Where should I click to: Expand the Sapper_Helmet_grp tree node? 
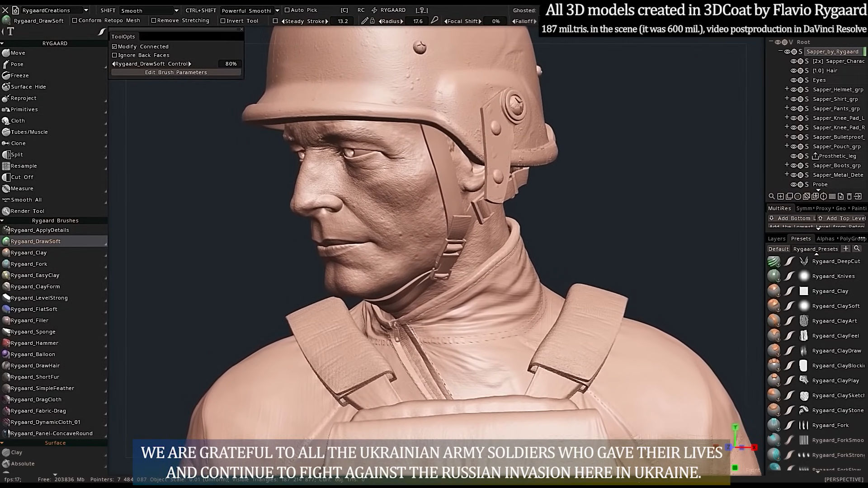pos(787,89)
